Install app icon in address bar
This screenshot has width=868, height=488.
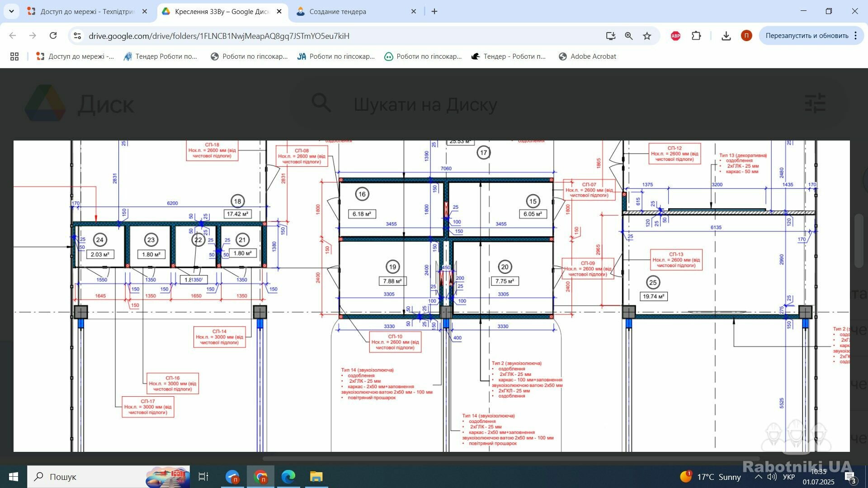click(x=611, y=36)
